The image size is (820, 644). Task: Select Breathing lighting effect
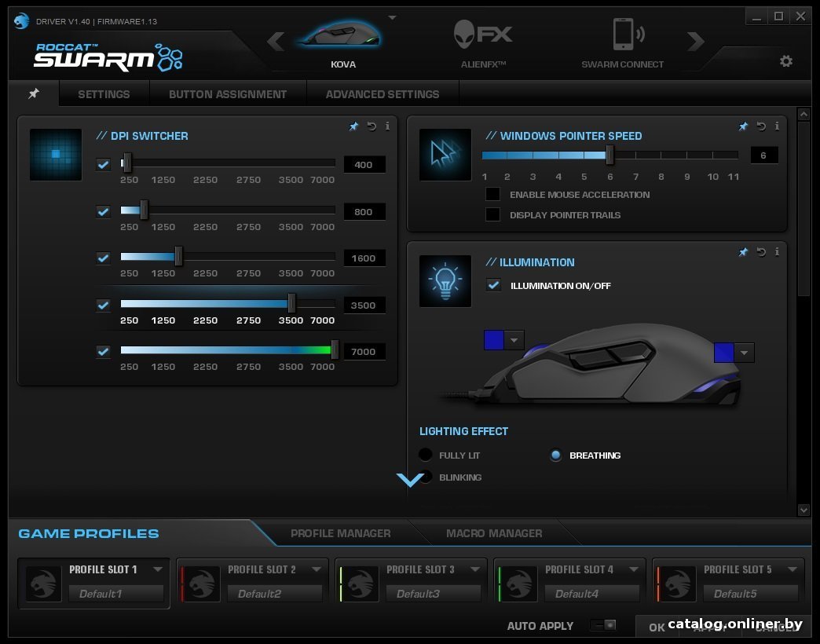tap(555, 455)
